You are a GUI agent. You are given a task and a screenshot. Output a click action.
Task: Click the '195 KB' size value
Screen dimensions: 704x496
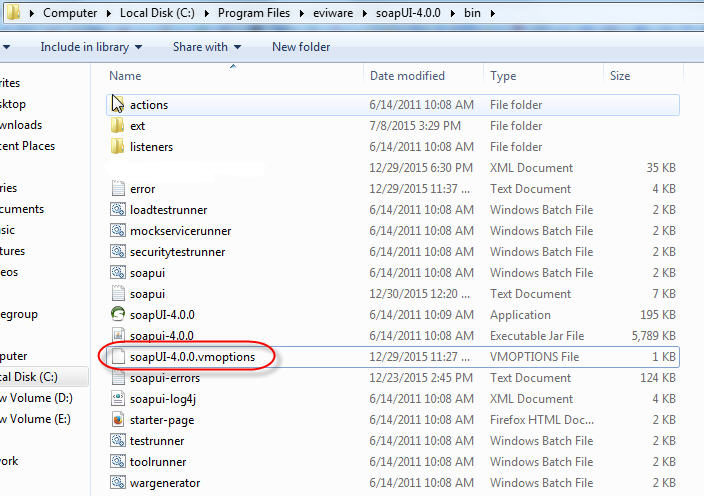[x=658, y=315]
